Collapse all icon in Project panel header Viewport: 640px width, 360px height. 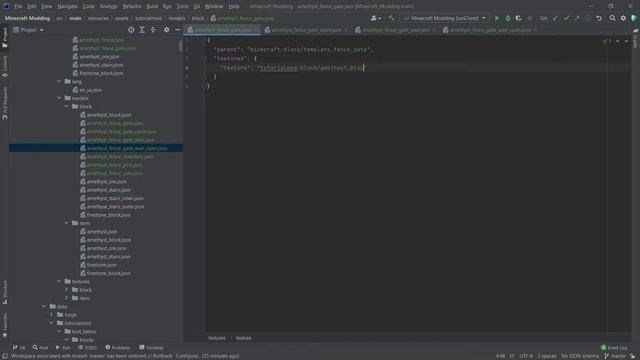point(153,30)
